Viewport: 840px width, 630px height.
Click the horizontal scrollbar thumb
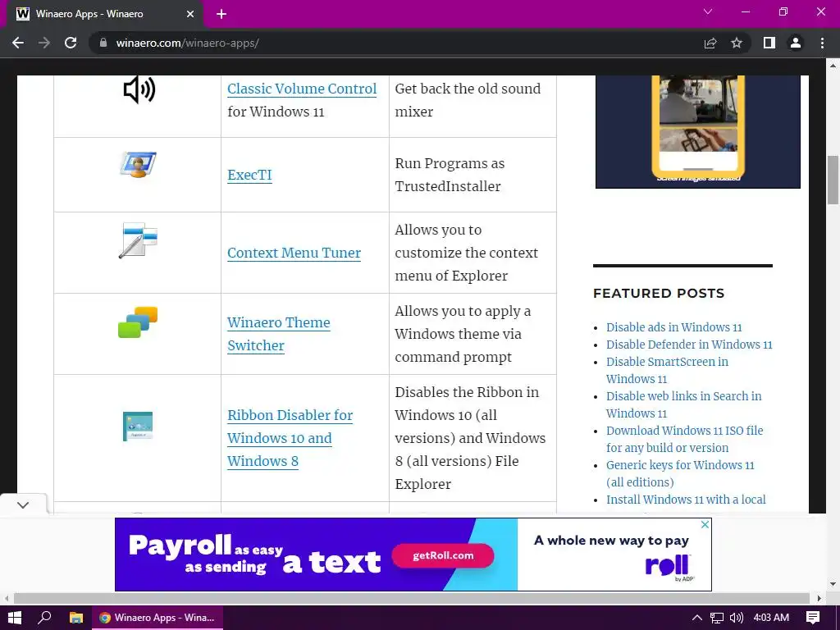(412, 598)
